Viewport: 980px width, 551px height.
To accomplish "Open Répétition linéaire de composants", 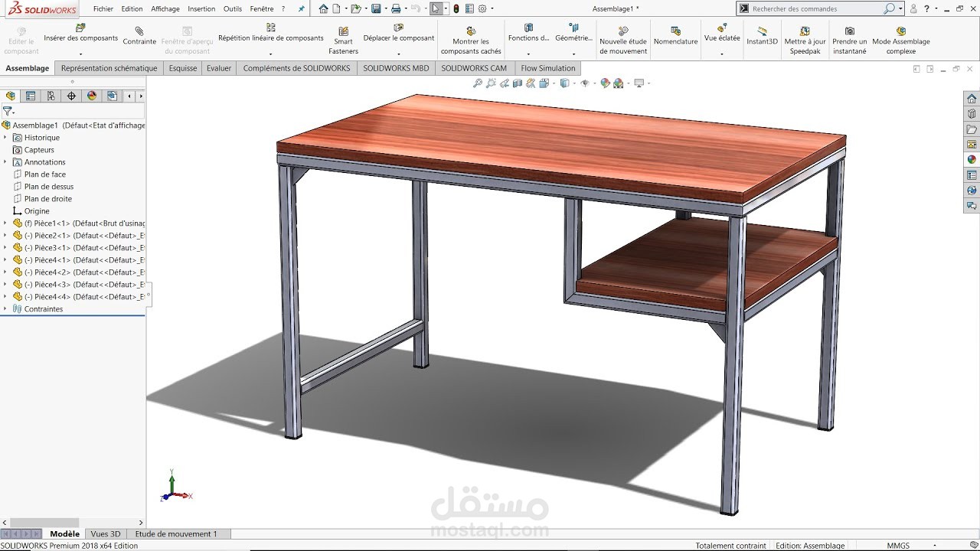I will [x=270, y=32].
